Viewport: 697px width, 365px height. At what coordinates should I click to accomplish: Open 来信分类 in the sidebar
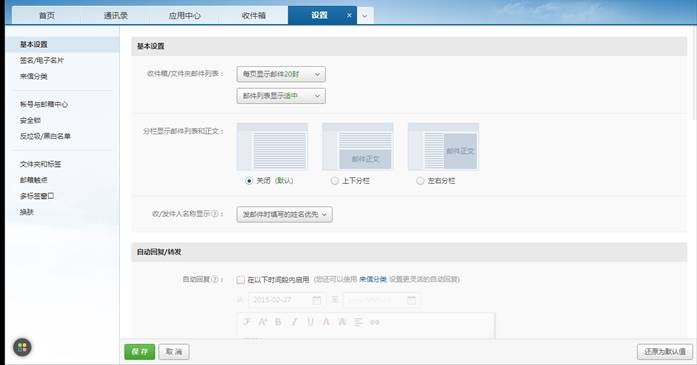point(34,76)
